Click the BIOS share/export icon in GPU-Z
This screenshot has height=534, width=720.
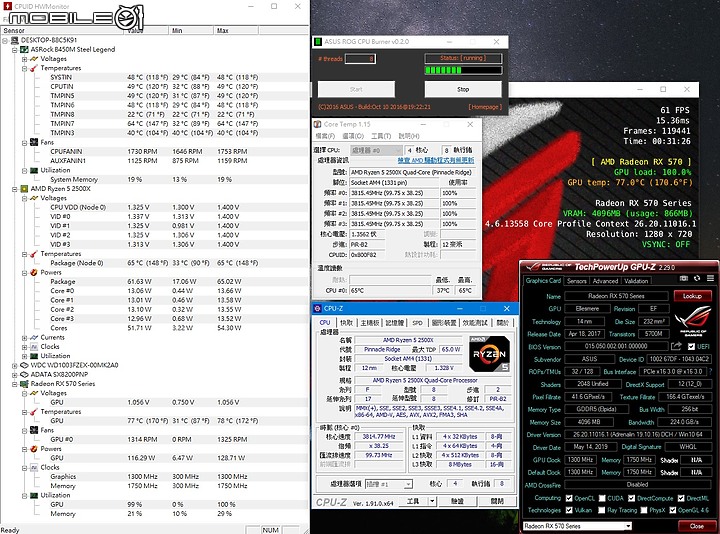(676, 346)
